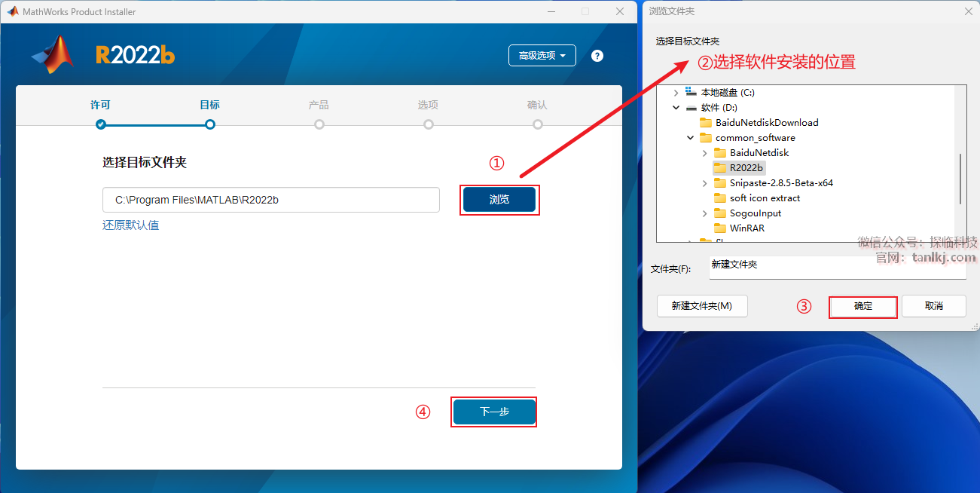Click the 文件夹(F) name field
Screen dimensions: 980x493
[838, 267]
